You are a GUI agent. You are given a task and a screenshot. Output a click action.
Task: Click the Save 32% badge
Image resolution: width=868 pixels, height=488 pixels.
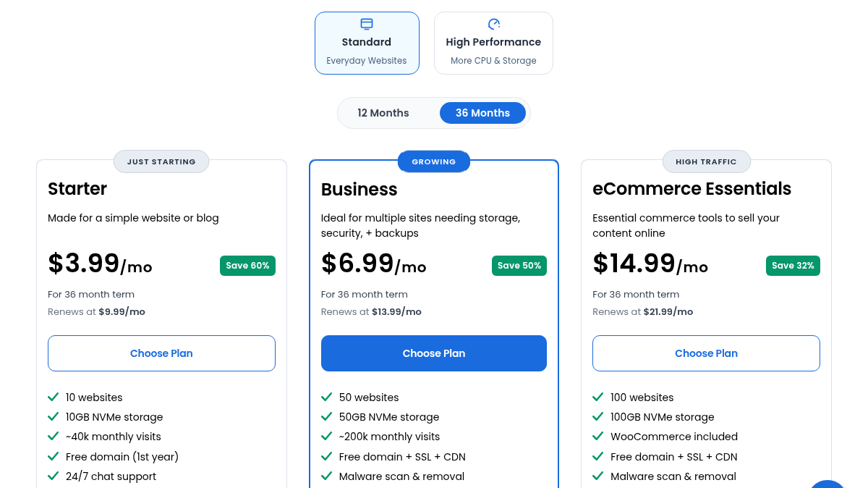(x=793, y=266)
